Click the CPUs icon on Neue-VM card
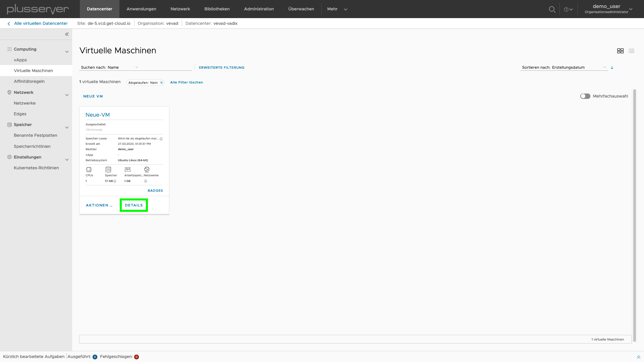This screenshot has height=362, width=644. click(89, 169)
